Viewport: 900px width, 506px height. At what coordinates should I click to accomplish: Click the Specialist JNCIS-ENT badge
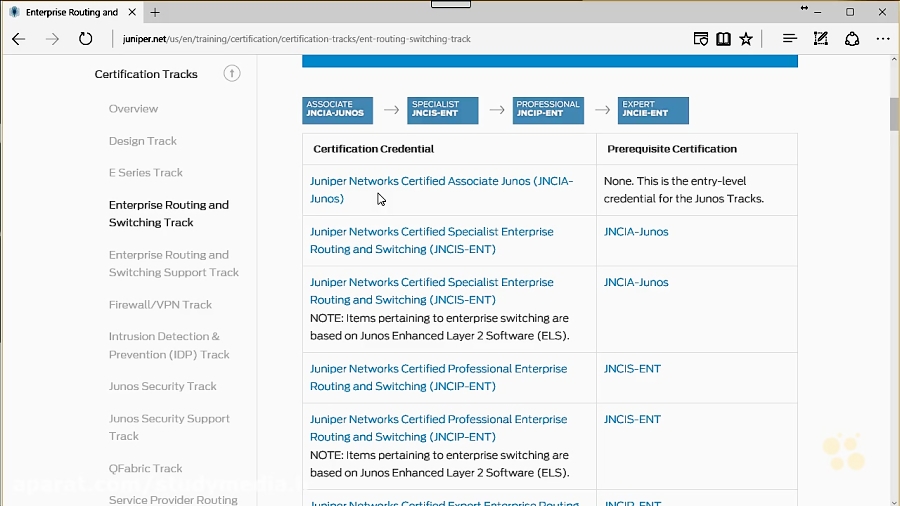tap(443, 110)
